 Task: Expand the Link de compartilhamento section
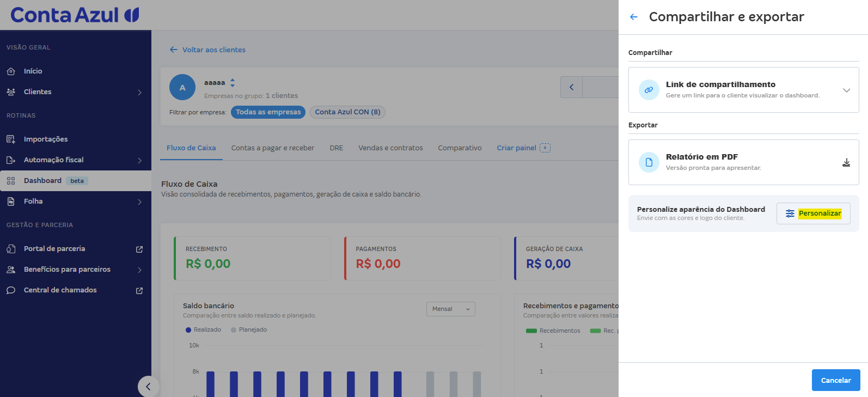coord(846,90)
